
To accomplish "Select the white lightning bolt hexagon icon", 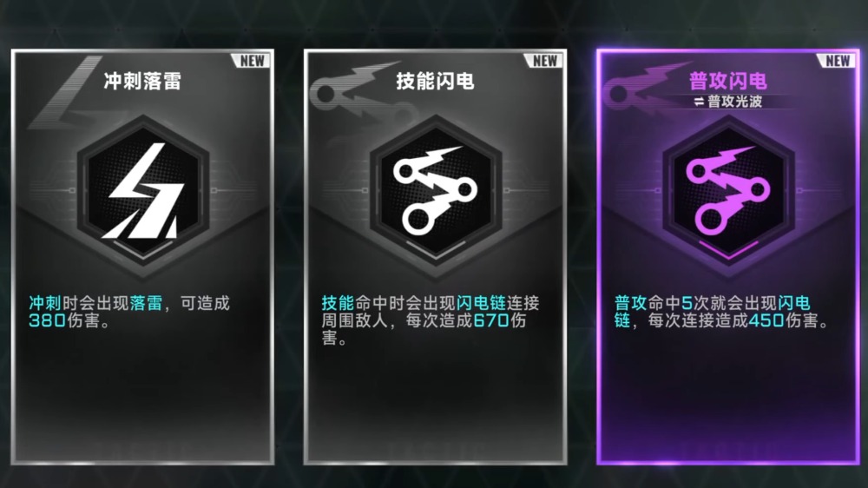I will (x=143, y=192).
